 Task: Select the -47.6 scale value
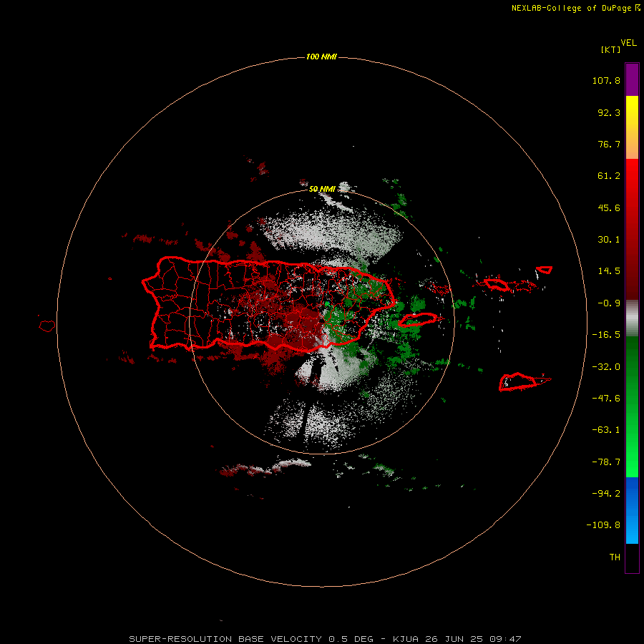tap(606, 399)
